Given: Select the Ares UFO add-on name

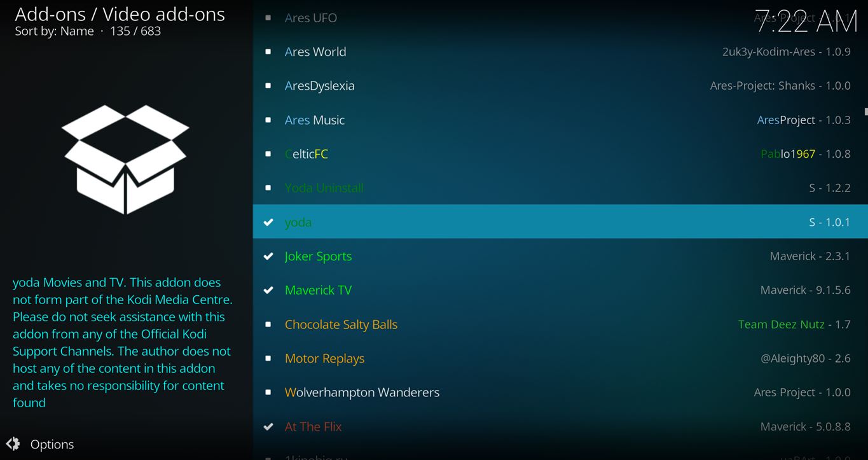Looking at the screenshot, I should coord(311,18).
